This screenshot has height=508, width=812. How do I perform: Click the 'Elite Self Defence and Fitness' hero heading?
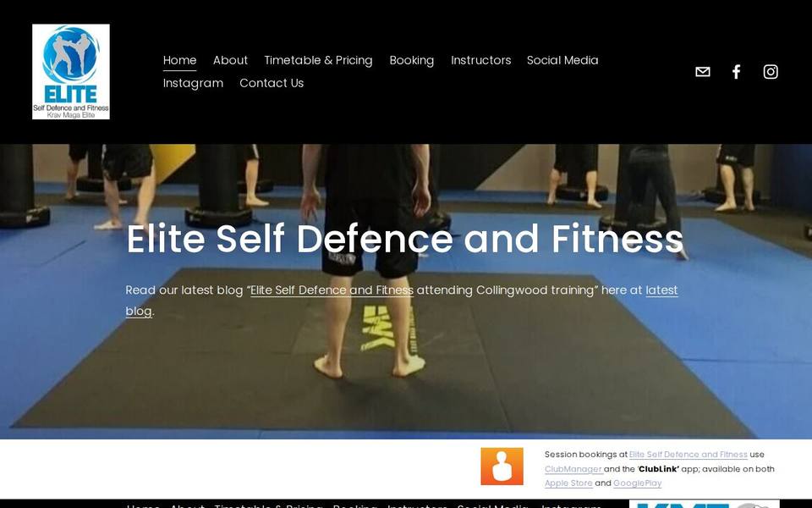(405, 239)
